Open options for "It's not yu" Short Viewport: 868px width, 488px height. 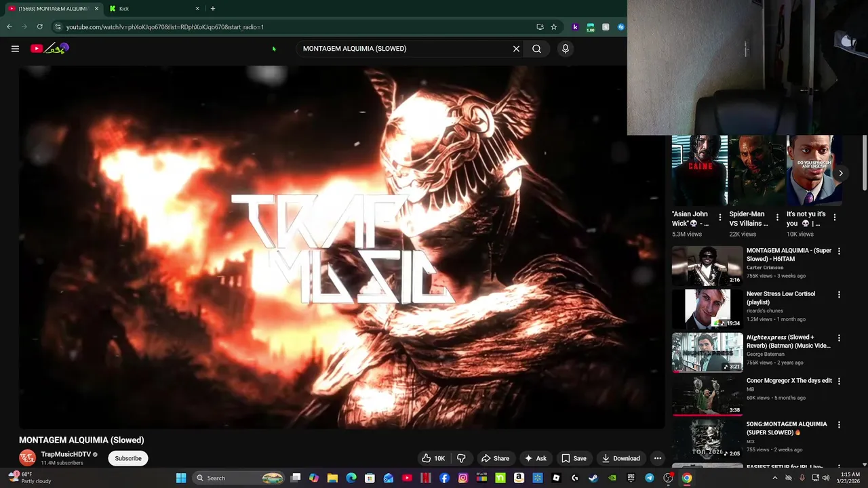pyautogui.click(x=835, y=218)
